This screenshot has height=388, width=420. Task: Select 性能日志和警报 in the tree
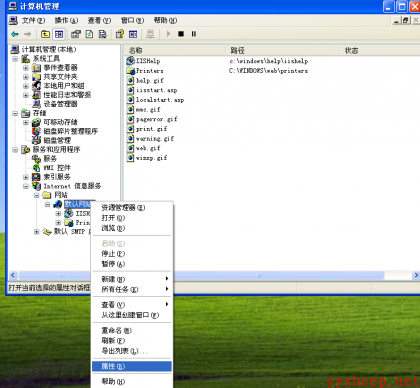coord(67,95)
